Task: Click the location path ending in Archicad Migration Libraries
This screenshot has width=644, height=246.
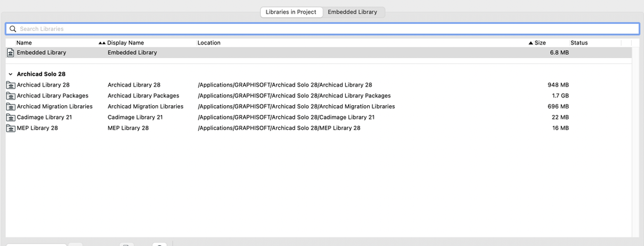Action: pos(296,107)
